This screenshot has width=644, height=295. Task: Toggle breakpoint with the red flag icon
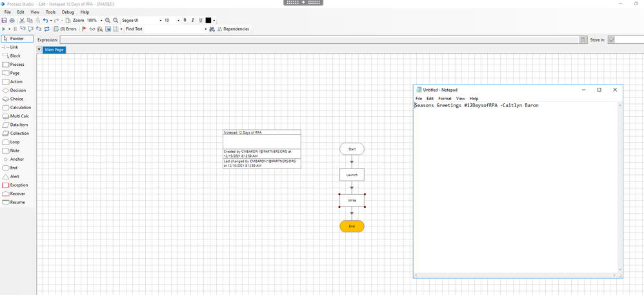(84, 29)
